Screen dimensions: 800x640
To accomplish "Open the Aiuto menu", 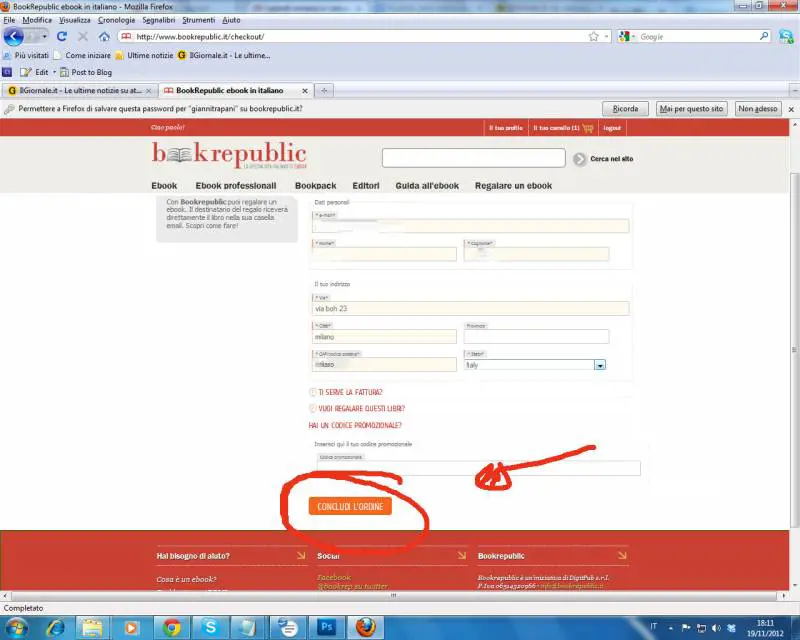I will (231, 20).
